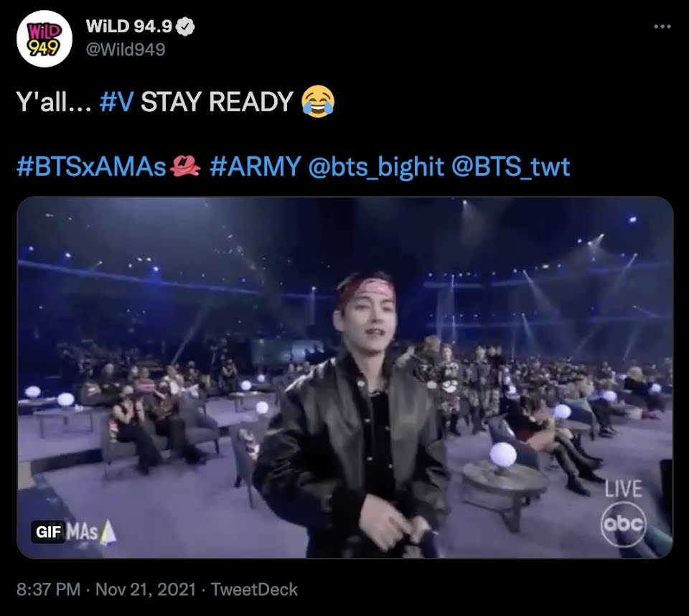
Task: Open the #BTSxAMAs hashtag
Action: tap(91, 167)
